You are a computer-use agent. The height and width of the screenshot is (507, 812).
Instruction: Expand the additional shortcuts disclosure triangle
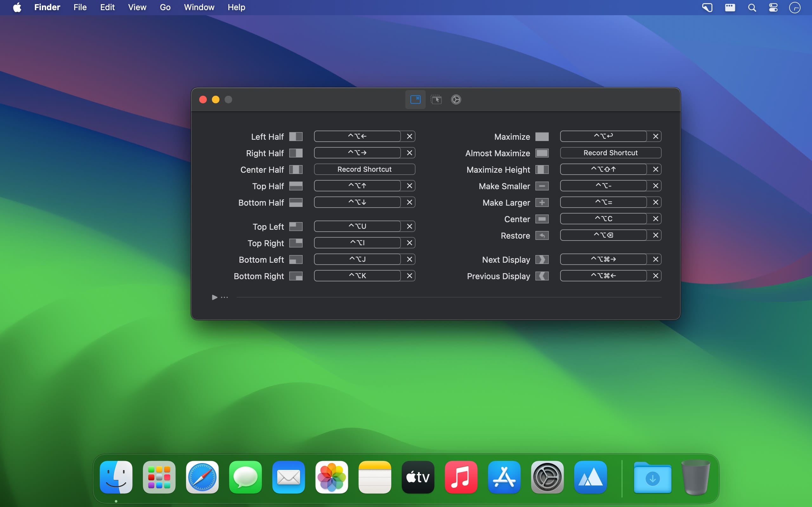(x=215, y=298)
